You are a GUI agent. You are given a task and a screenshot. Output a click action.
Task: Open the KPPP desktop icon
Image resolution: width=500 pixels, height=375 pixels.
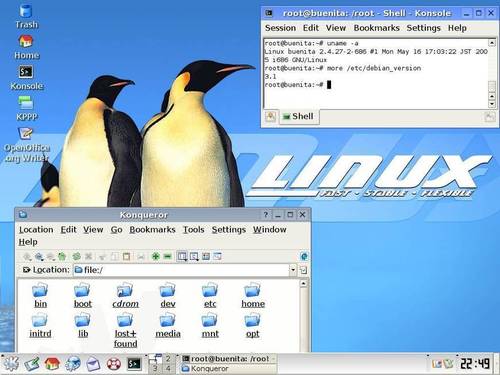pyautogui.click(x=26, y=108)
